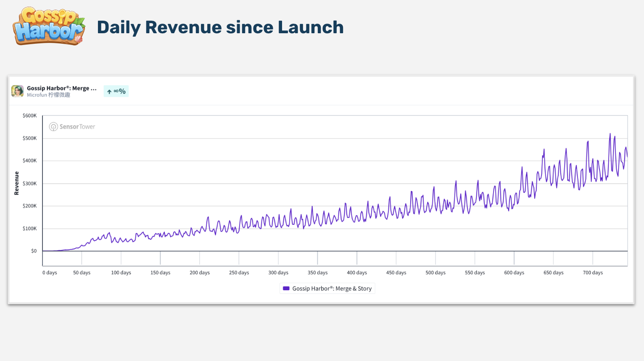Click the '500 days' x-axis label
Screen dimensions: 644x361
[x=435, y=273]
